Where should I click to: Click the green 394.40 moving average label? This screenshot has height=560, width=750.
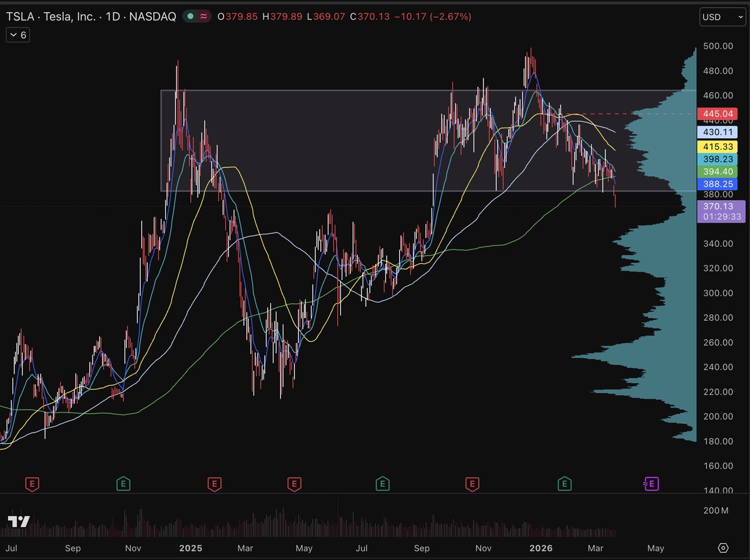click(x=717, y=171)
